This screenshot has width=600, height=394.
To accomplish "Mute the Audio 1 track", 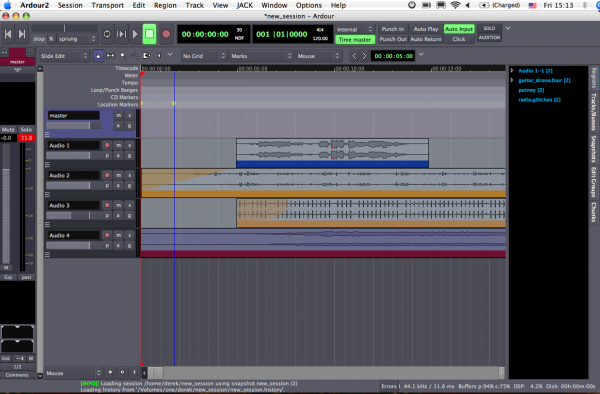I will coord(118,145).
